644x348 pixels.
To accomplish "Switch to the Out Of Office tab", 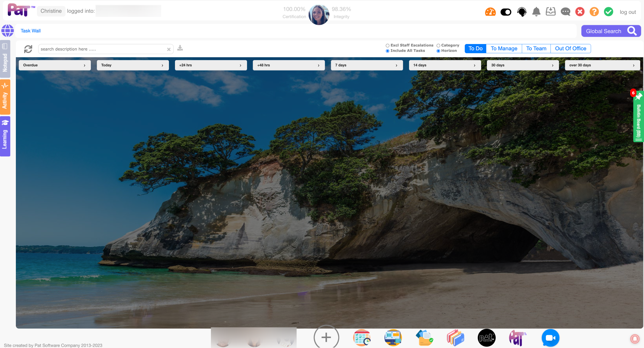I will [570, 49].
